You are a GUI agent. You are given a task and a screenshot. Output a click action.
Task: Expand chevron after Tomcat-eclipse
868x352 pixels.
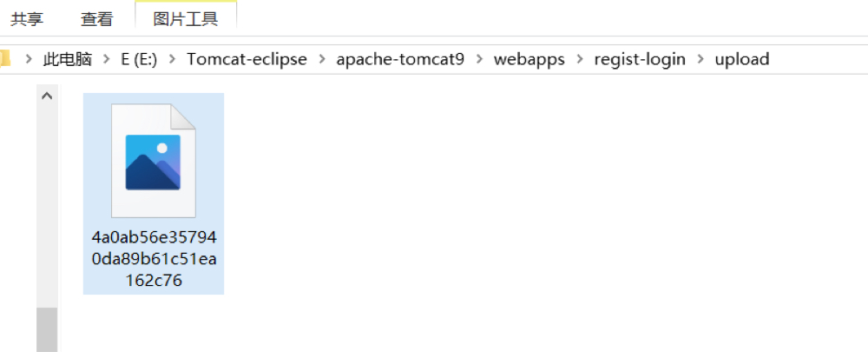pos(321,59)
